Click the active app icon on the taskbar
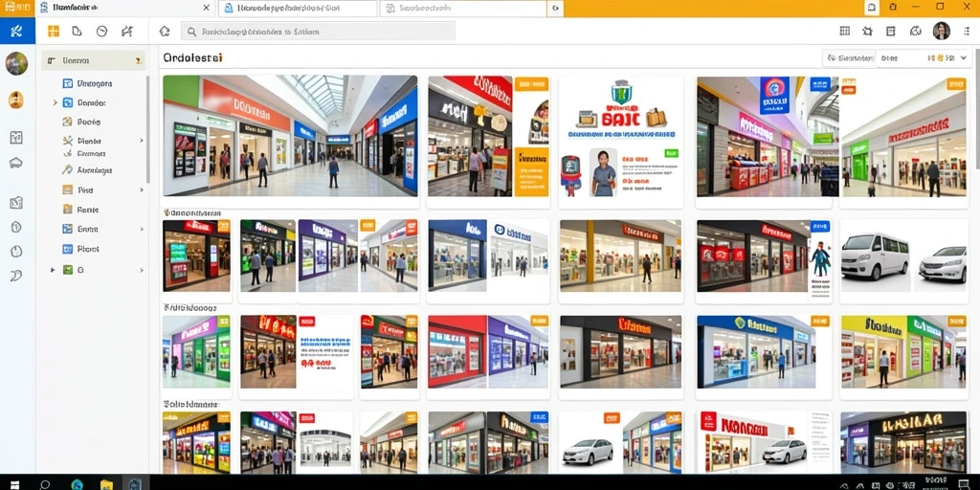The image size is (980, 490). [x=135, y=483]
